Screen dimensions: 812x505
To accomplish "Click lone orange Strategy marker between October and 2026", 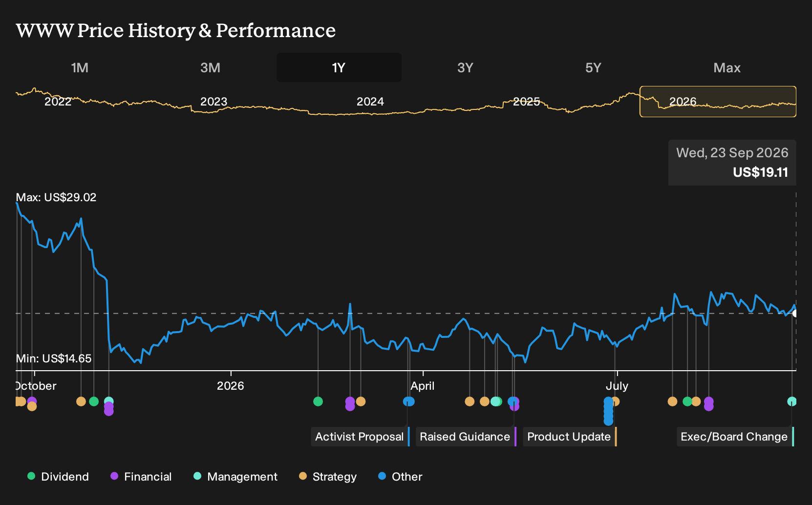I will coord(81,401).
